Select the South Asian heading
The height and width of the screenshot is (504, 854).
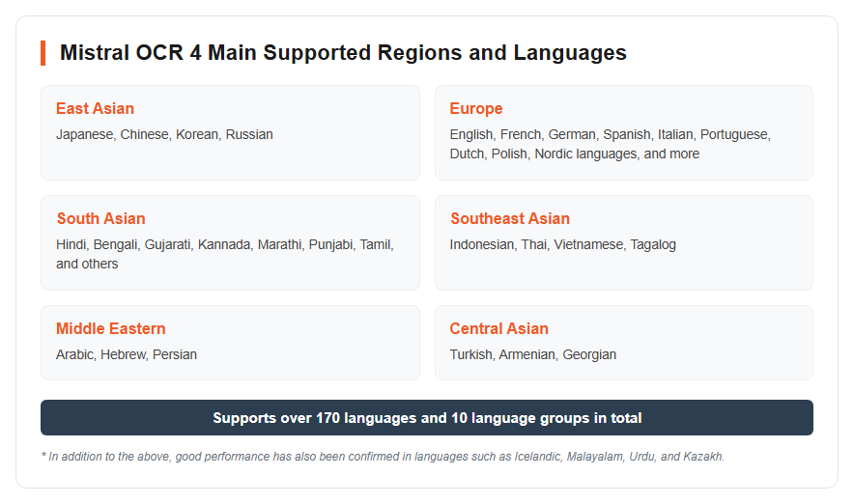100,218
